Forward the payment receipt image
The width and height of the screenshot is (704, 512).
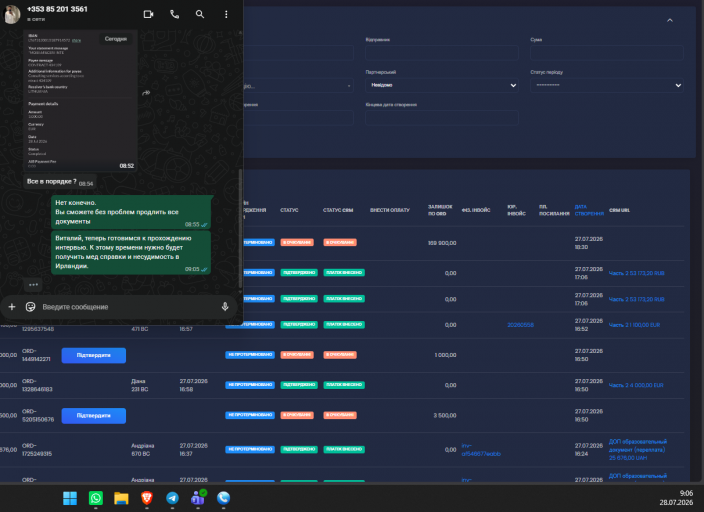point(146,93)
